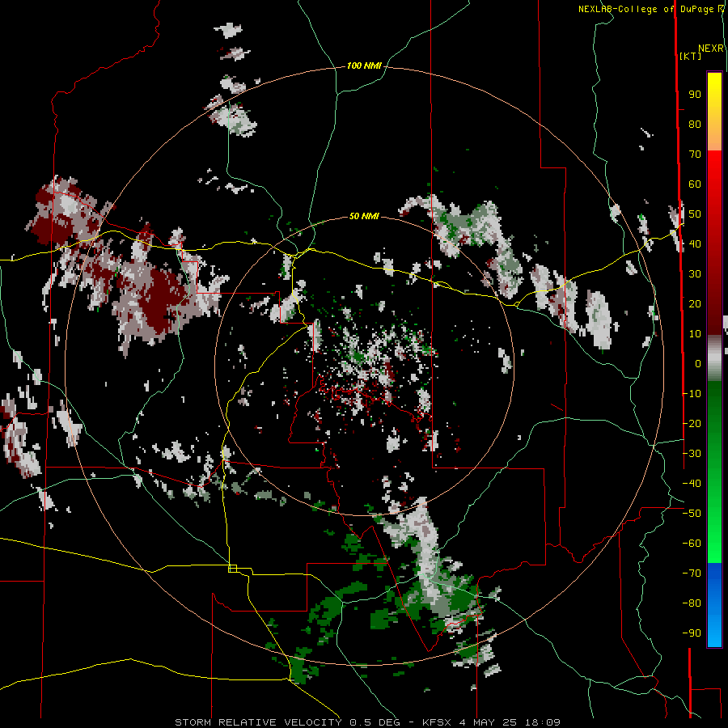
Task: Click the 10 value on velocity scale
Action: pos(695,334)
